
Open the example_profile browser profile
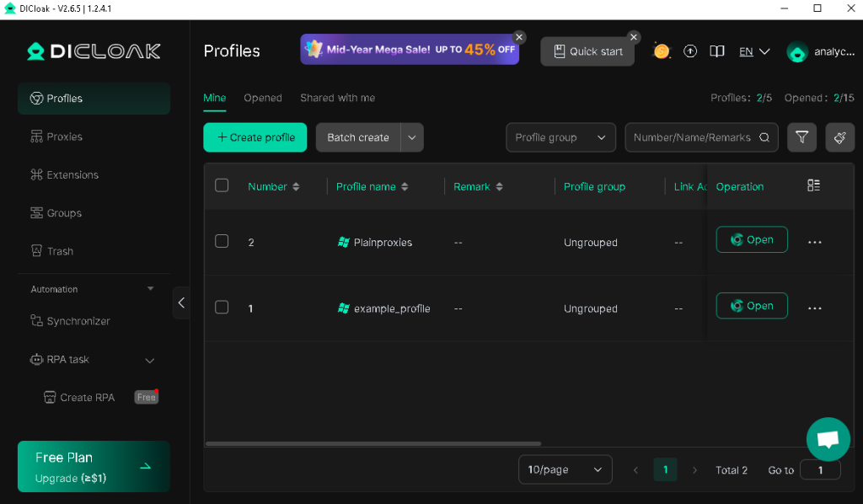point(751,306)
